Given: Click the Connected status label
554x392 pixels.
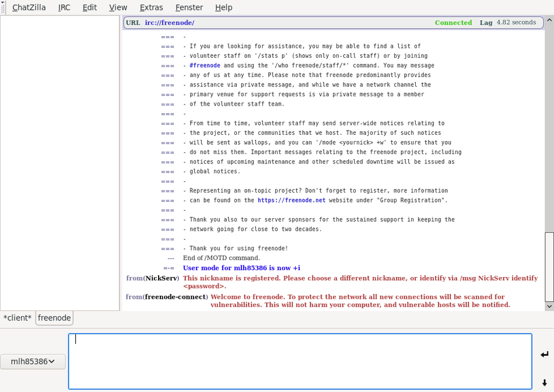Looking at the screenshot, I should pyautogui.click(x=453, y=23).
